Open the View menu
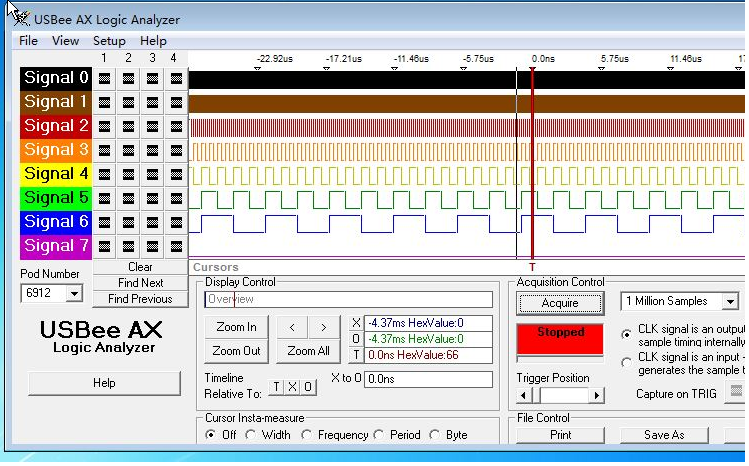This screenshot has height=466, width=749. tap(66, 41)
